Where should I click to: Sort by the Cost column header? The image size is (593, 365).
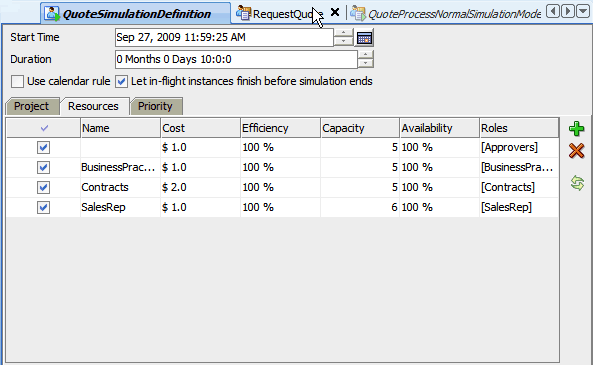click(201, 128)
